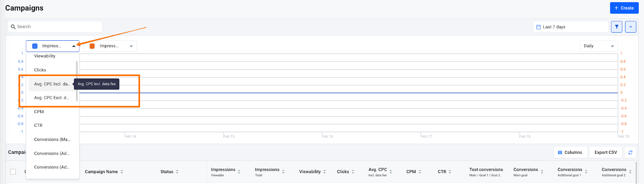644x184 pixels.
Task: Choose CTR from the metric list
Action: tap(38, 126)
